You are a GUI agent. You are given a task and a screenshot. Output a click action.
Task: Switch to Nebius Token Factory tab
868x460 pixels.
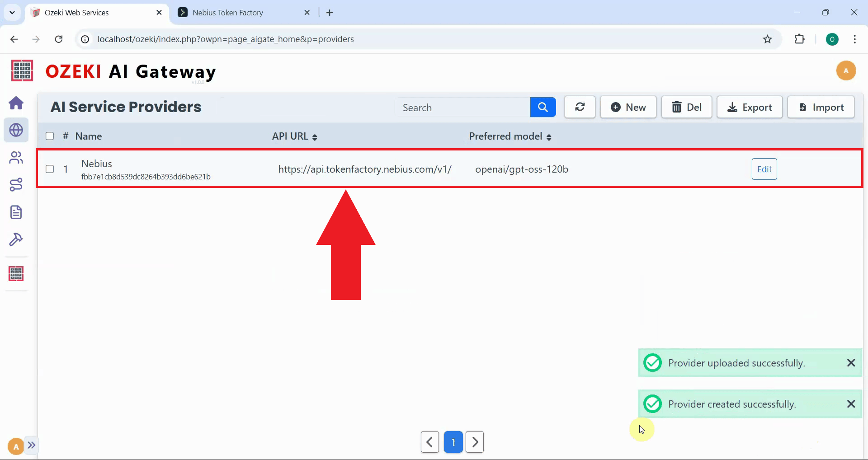pos(228,13)
